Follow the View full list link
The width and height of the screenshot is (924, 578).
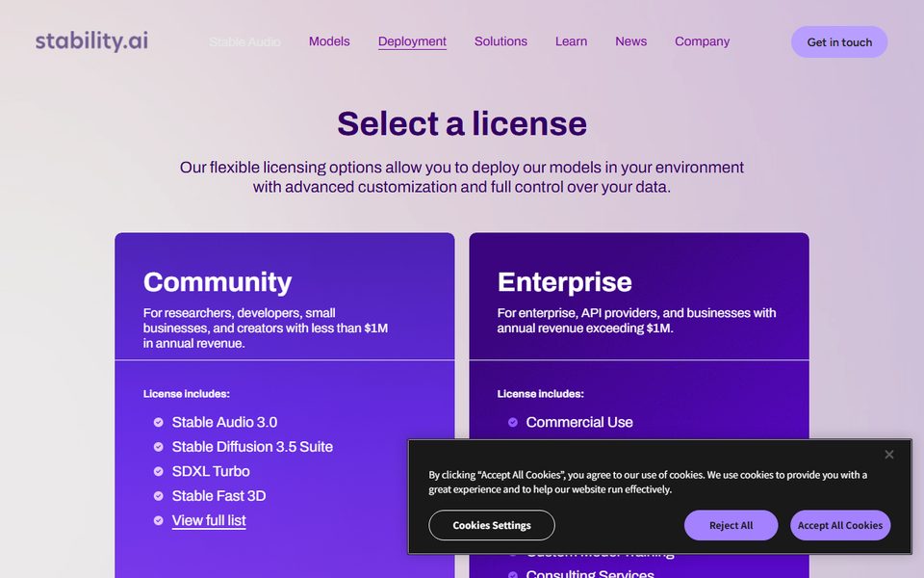click(209, 521)
